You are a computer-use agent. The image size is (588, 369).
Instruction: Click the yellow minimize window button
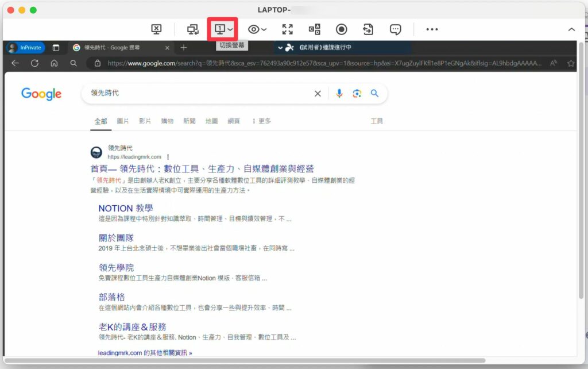click(22, 10)
